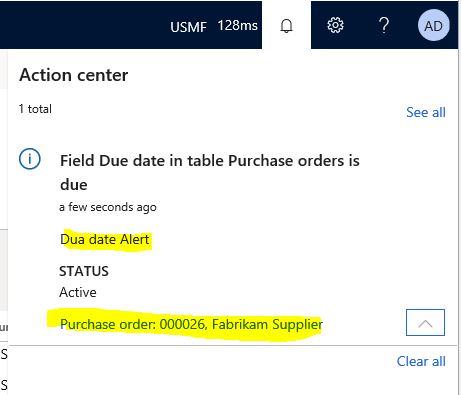
Task: Click the Active status value
Action: [78, 292]
